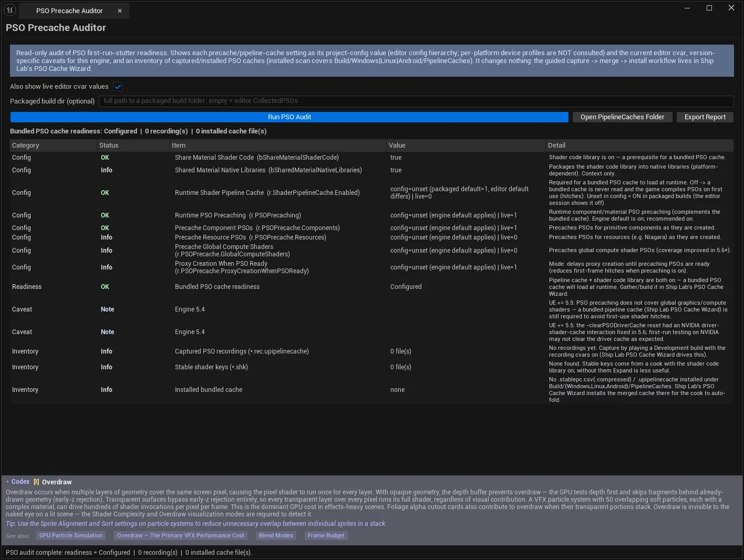Export the audit report

click(705, 117)
